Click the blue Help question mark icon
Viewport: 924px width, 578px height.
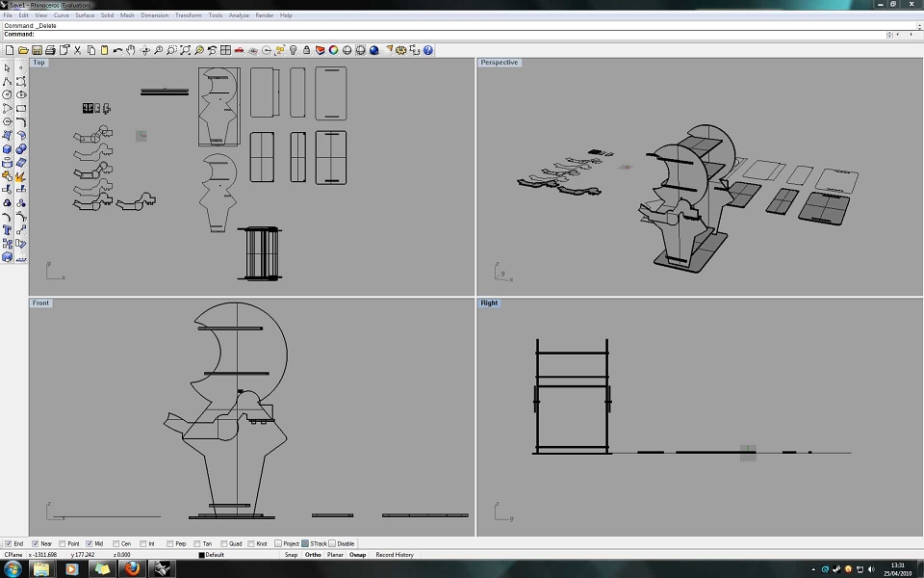428,50
